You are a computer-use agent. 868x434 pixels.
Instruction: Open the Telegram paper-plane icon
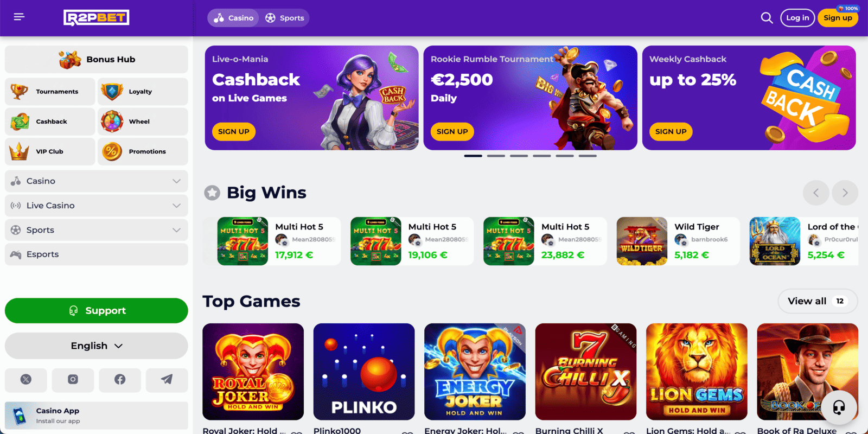pyautogui.click(x=167, y=380)
